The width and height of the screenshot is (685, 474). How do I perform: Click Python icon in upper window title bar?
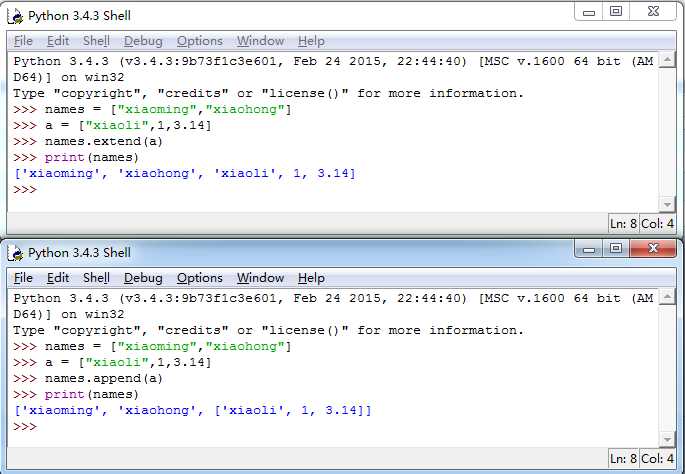[x=16, y=16]
